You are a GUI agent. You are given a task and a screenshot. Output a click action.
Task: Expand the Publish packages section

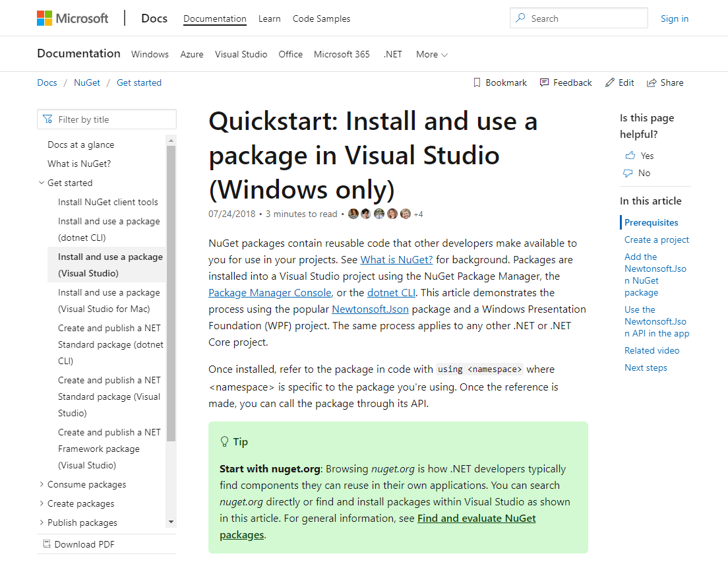(x=42, y=522)
